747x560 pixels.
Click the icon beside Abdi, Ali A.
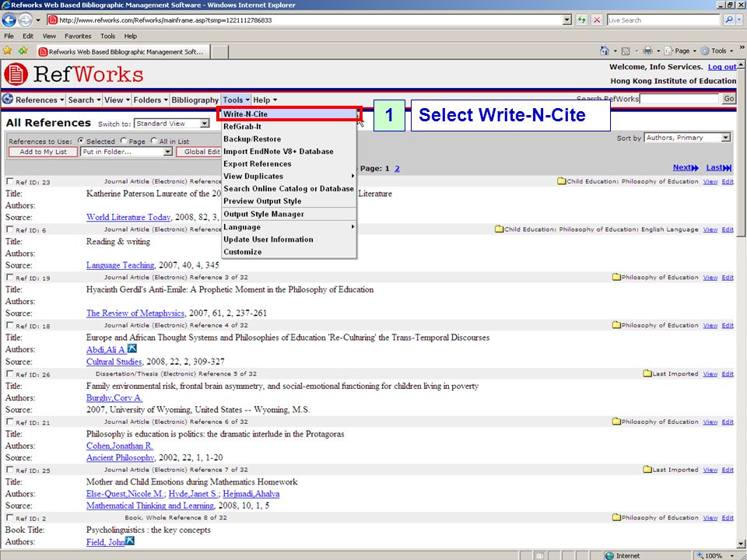pyautogui.click(x=132, y=349)
